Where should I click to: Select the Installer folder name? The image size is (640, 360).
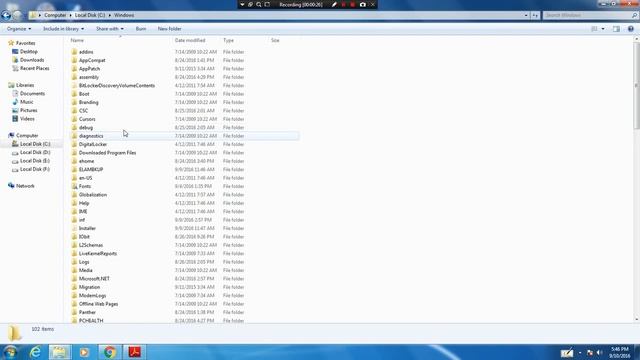(87, 228)
